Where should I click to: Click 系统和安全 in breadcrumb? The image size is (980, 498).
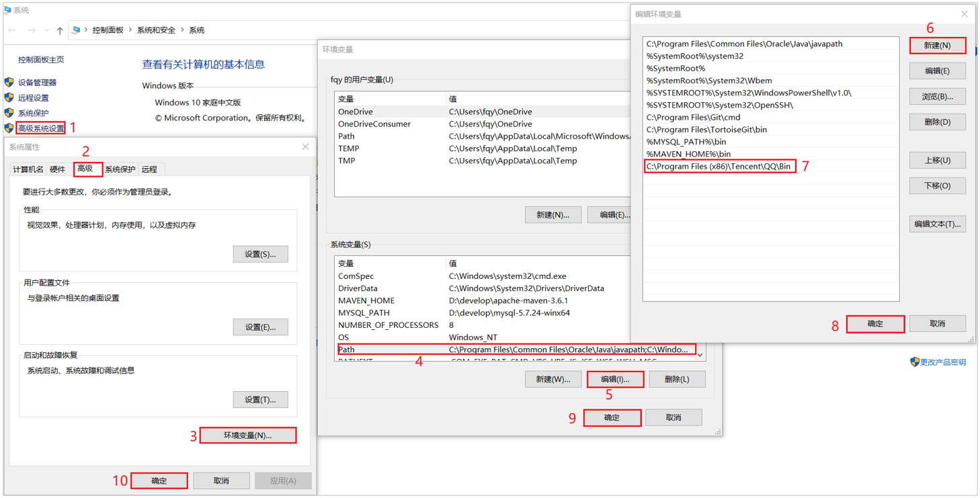tap(156, 30)
